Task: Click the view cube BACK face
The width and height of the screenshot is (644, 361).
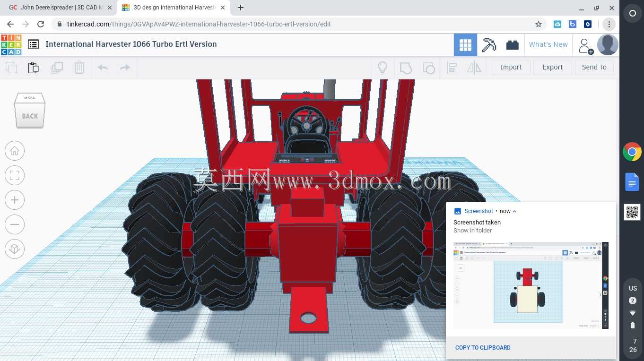Action: click(30, 115)
